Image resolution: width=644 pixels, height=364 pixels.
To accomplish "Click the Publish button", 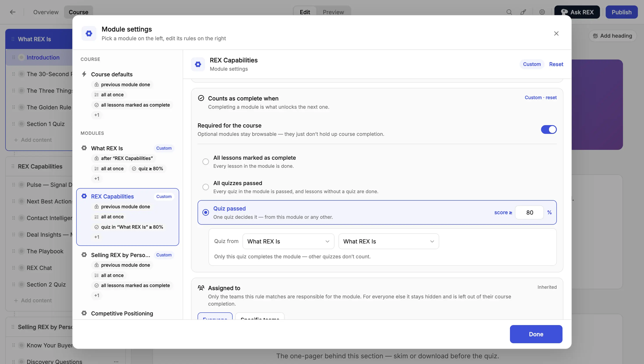I will tap(621, 12).
